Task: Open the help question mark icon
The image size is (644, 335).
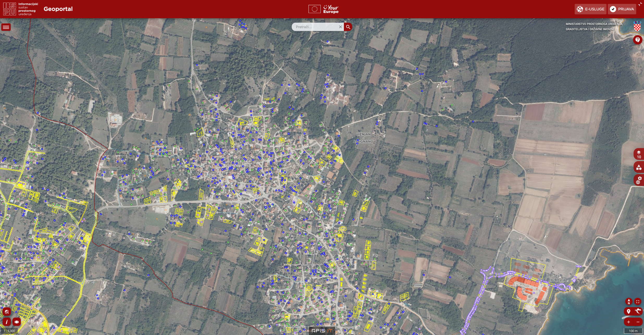Action: coord(637,40)
